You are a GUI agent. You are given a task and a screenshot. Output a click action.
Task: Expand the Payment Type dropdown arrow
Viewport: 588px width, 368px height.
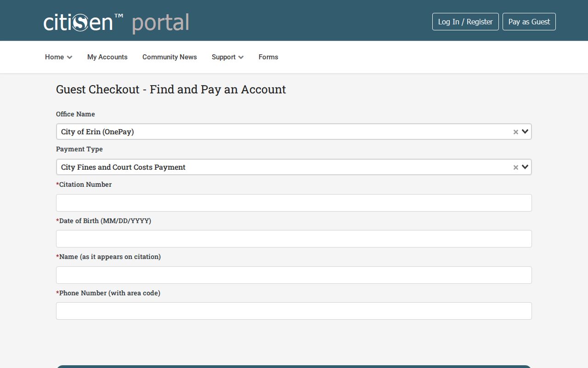tap(526, 167)
